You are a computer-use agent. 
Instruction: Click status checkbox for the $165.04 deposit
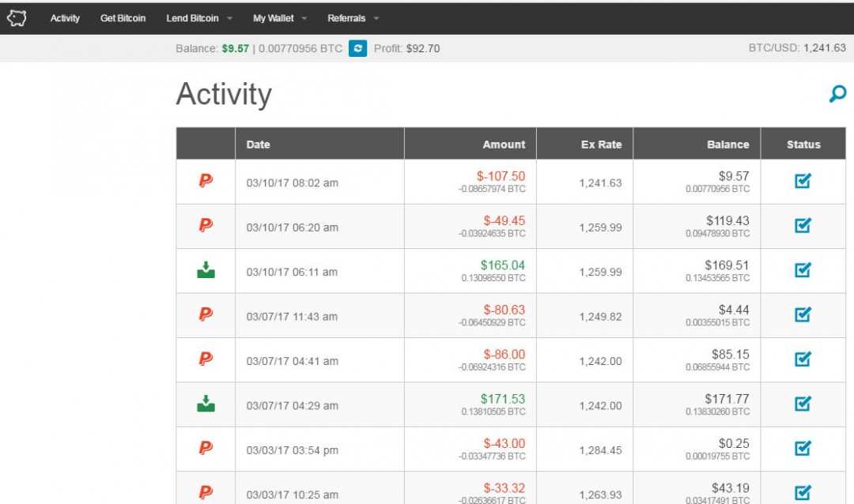[803, 271]
